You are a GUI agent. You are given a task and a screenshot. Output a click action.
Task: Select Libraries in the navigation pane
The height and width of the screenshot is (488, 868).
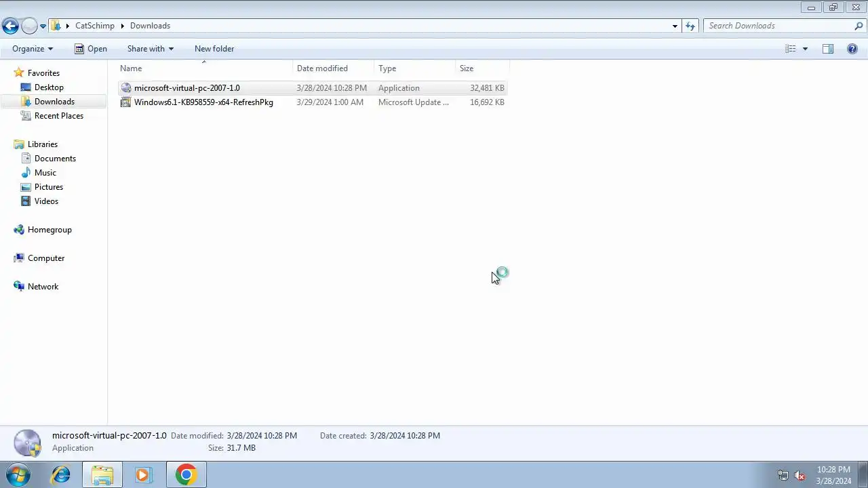[x=43, y=144]
